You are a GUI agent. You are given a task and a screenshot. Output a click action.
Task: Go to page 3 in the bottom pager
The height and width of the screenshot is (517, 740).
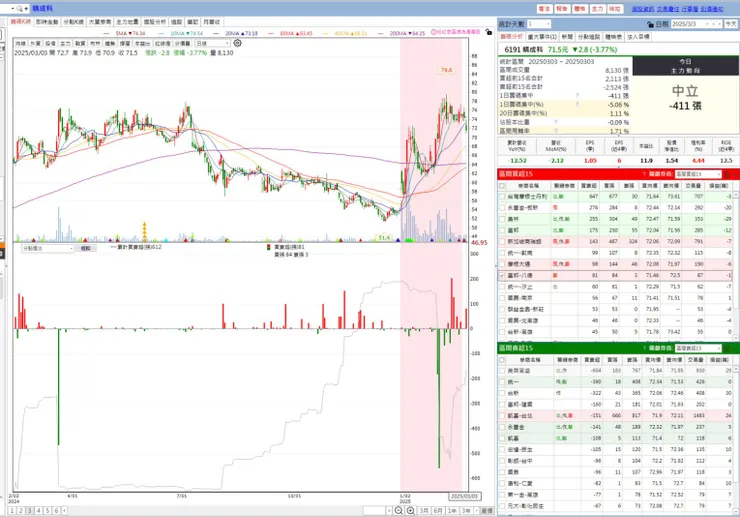point(30,510)
